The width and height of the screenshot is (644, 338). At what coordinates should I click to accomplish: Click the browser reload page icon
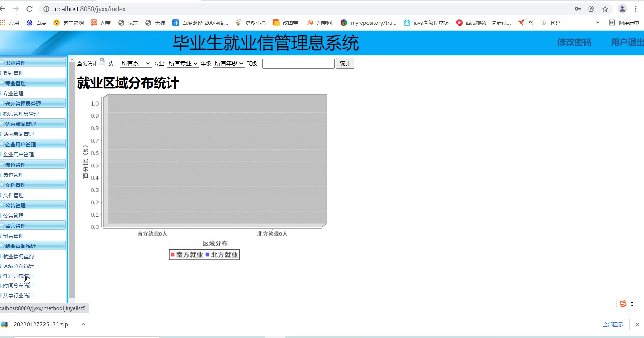30,9
